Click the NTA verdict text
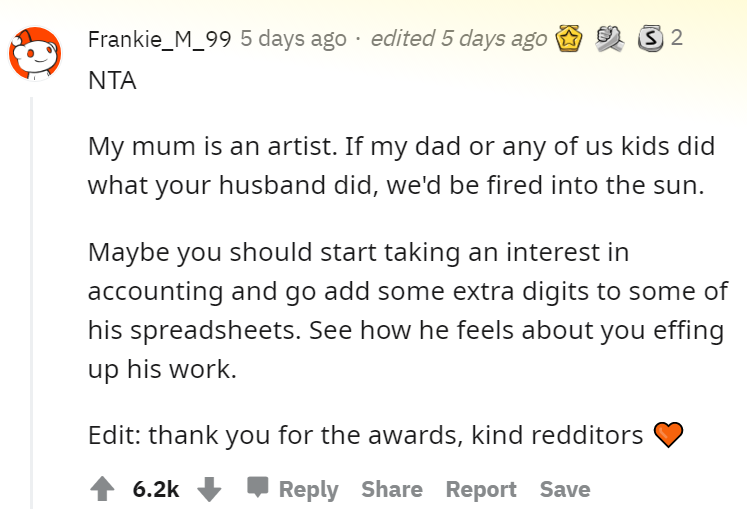Viewport: 747px width, 509px height. pyautogui.click(x=112, y=80)
